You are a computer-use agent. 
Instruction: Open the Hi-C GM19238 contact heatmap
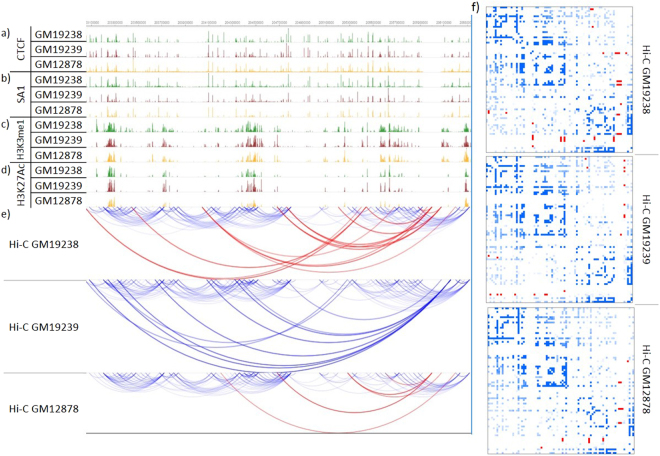559,79
